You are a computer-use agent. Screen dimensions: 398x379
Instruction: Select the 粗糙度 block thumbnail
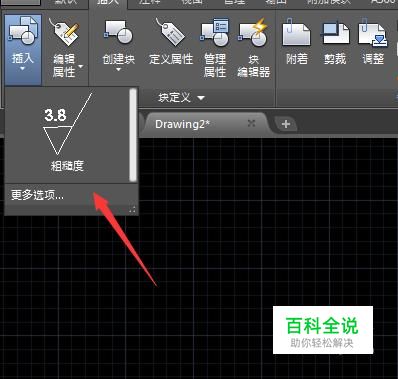point(67,133)
